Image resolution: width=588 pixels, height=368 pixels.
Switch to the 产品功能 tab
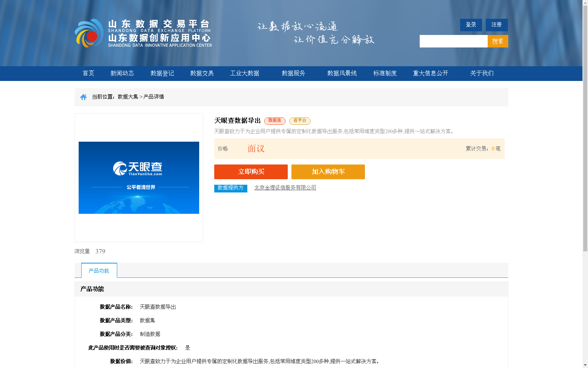pos(98,270)
